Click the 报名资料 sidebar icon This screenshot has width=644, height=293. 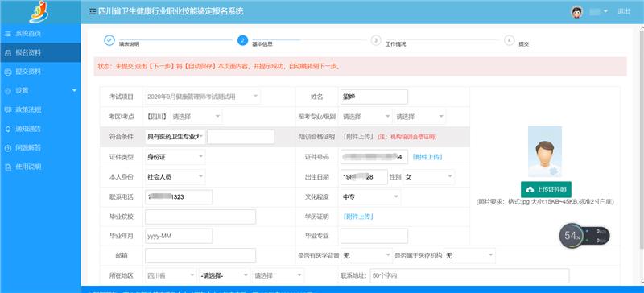(8, 52)
